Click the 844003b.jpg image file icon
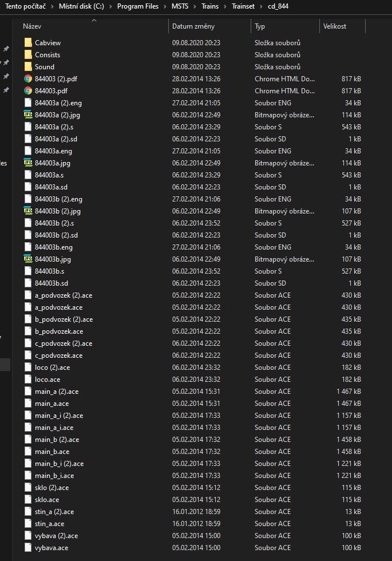The image size is (392, 561). (x=28, y=259)
